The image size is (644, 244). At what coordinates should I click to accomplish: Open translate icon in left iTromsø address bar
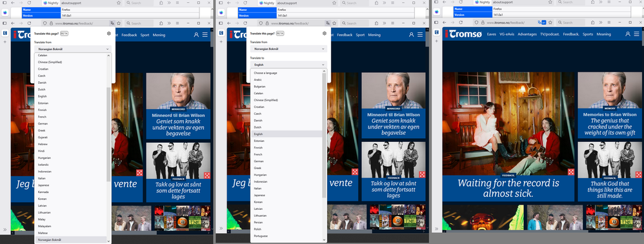(x=112, y=23)
